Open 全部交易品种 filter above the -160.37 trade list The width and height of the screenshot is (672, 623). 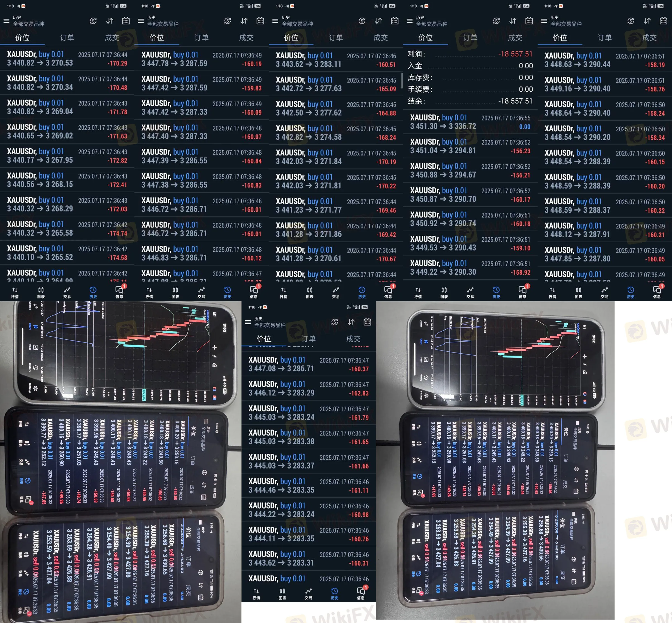[x=270, y=325]
